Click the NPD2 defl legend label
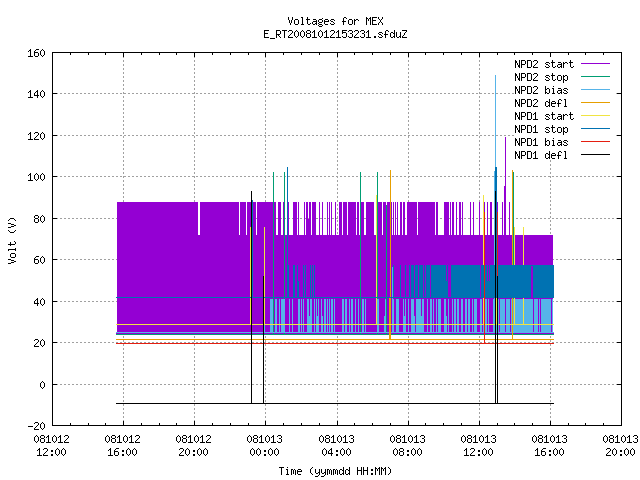The image size is (640, 480). point(541,103)
